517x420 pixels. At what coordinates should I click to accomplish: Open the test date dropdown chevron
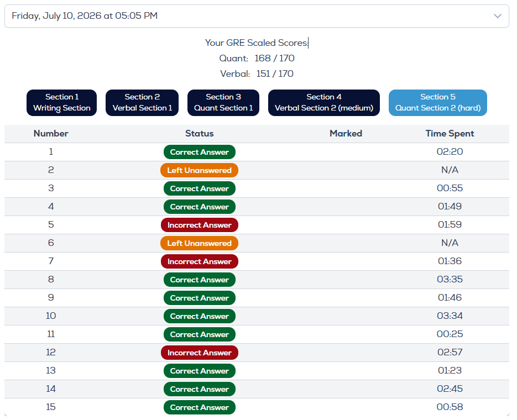coord(497,16)
